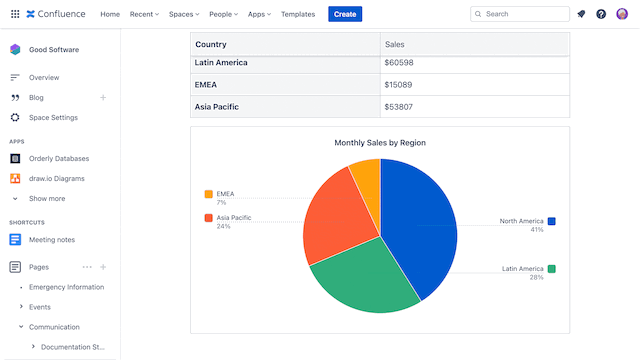The width and height of the screenshot is (640, 360).
Task: Click the EMEA orange legend swatch
Action: click(x=209, y=194)
